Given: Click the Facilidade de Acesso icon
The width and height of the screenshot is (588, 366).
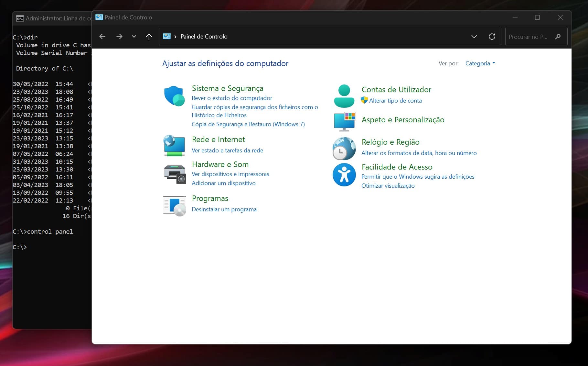Looking at the screenshot, I should click(344, 175).
